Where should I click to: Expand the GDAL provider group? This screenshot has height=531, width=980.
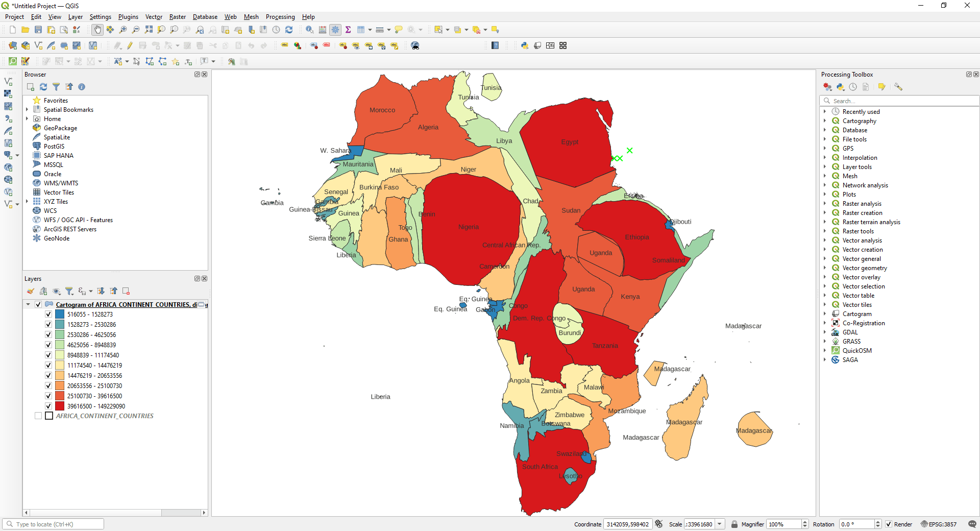(x=825, y=332)
